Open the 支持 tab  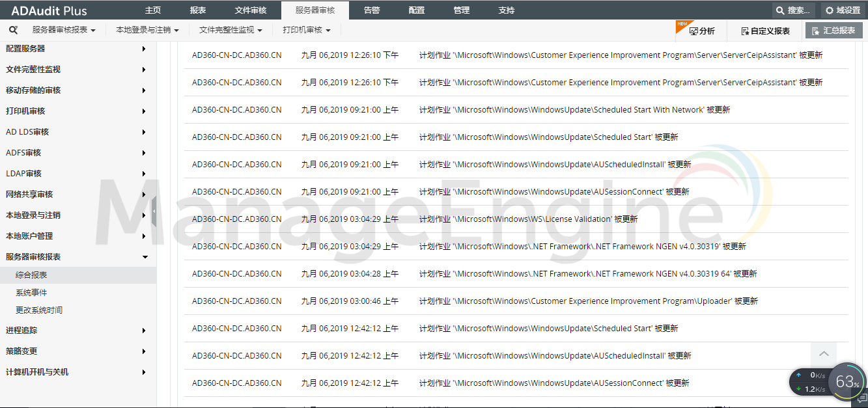(x=506, y=10)
